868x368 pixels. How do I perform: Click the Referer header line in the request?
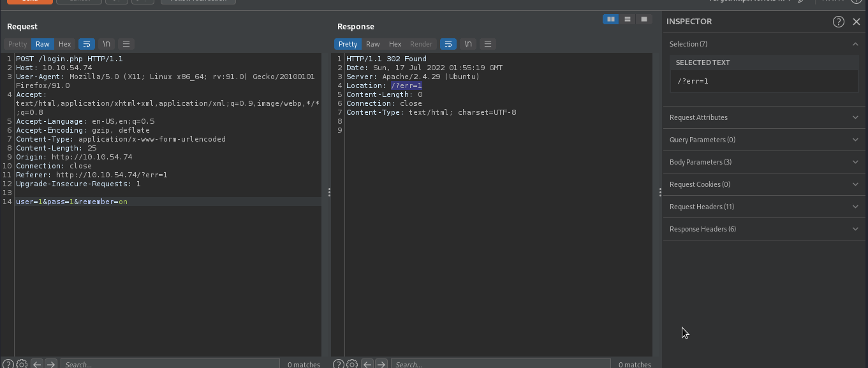click(92, 175)
